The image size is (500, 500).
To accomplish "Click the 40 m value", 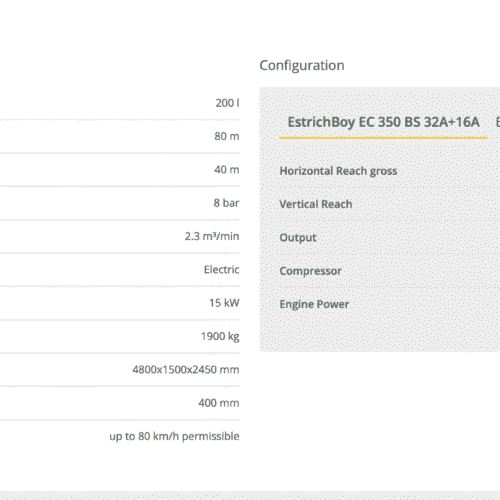I will [x=227, y=170].
